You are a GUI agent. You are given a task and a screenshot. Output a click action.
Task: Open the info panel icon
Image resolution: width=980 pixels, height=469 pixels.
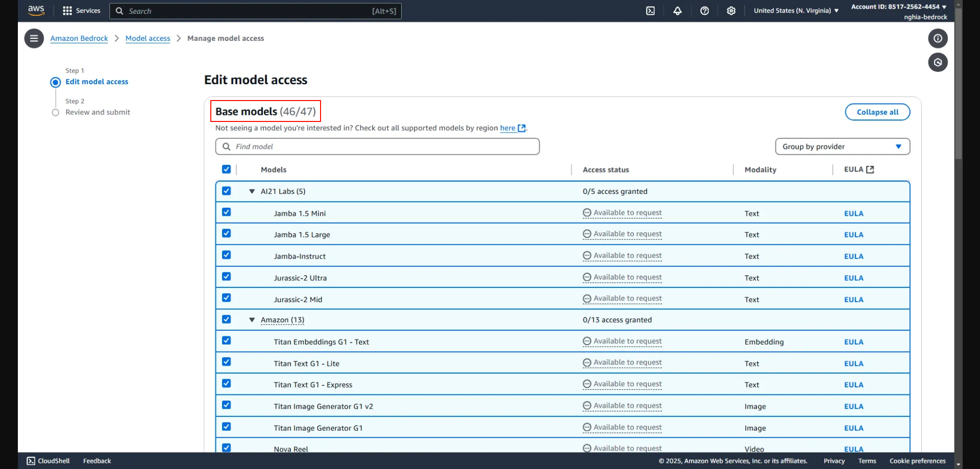point(938,38)
